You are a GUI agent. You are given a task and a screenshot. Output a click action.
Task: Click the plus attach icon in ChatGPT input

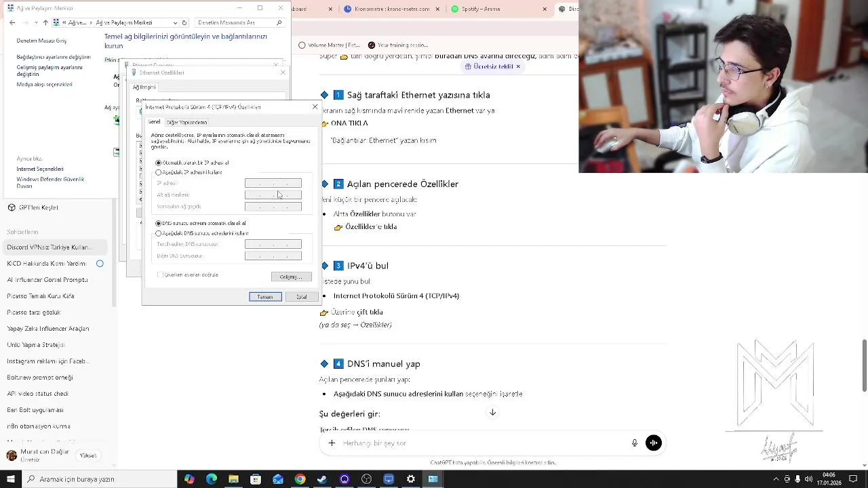pos(332,443)
